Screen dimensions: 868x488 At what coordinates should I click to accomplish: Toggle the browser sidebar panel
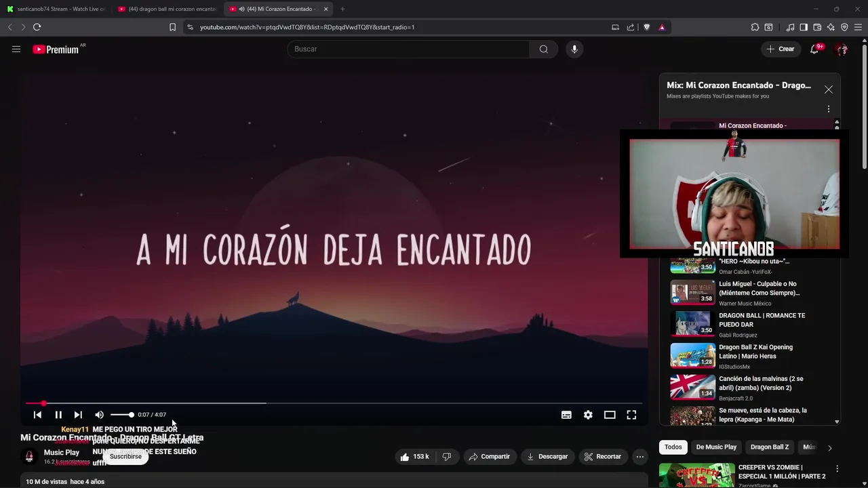(804, 27)
